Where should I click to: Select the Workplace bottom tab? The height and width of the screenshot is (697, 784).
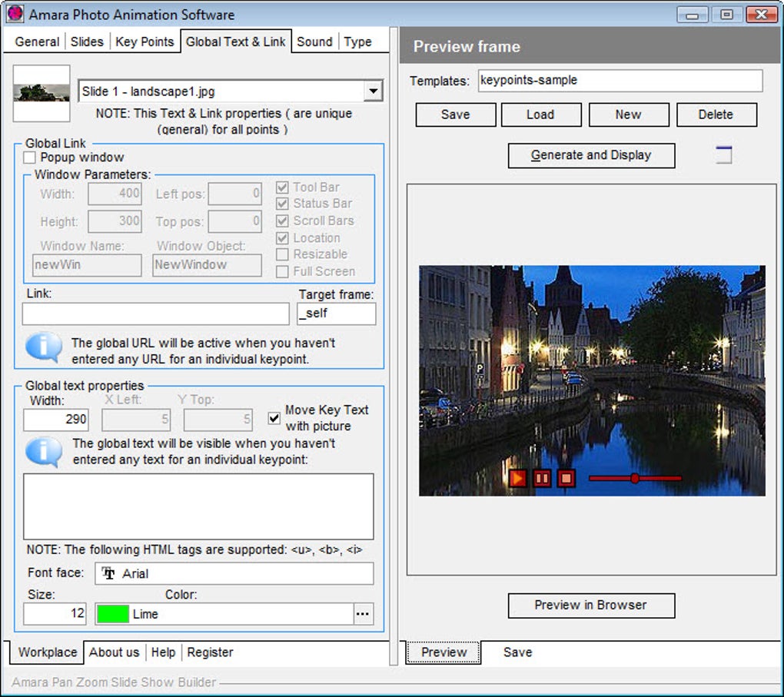tap(48, 652)
